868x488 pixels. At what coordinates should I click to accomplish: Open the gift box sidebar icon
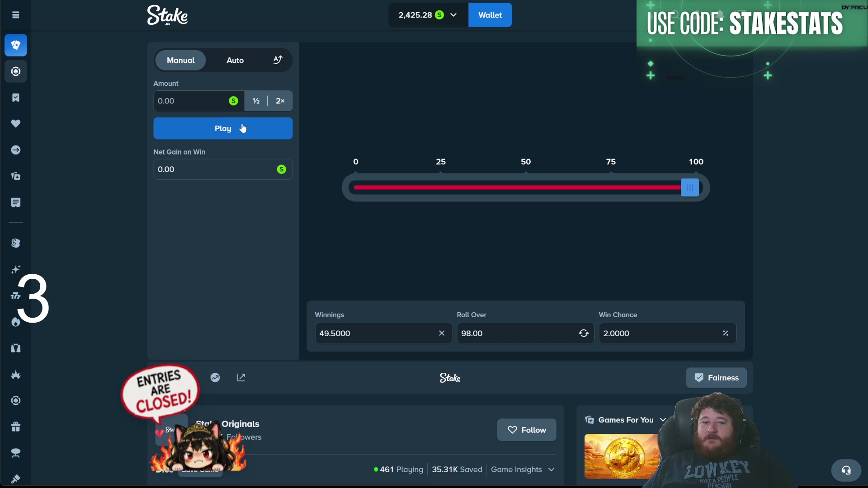(16, 427)
